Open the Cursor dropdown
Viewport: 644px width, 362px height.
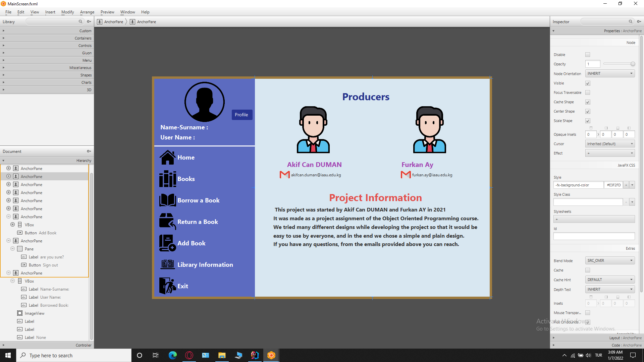[x=610, y=144]
